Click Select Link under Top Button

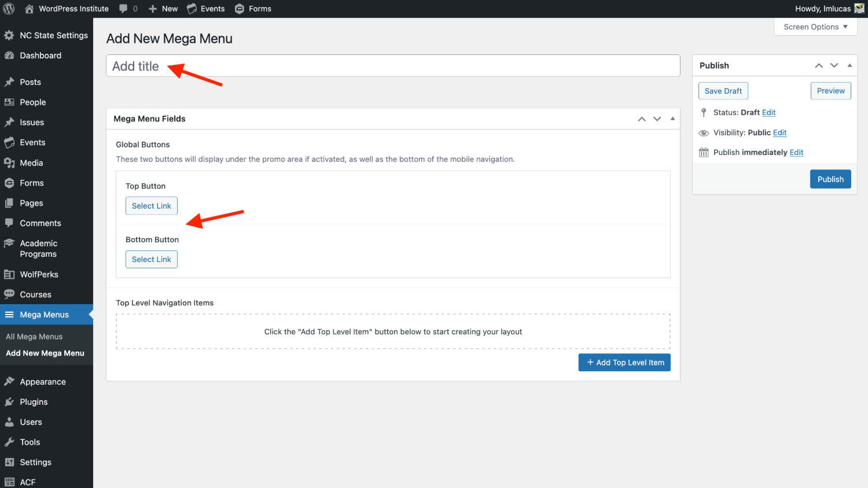click(152, 206)
